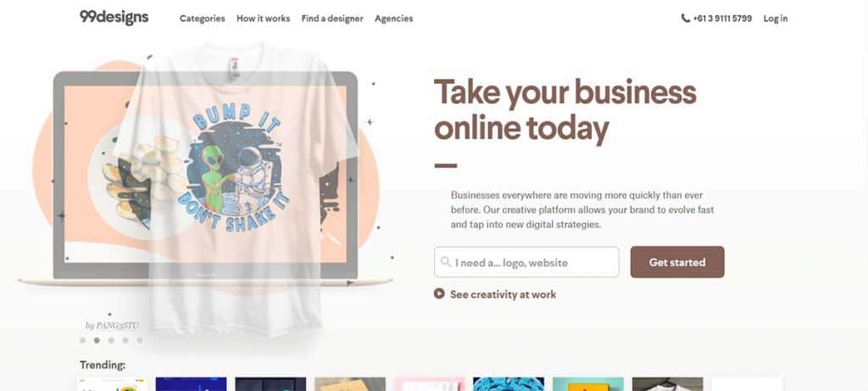Select the first carousel dot
The width and height of the screenshot is (868, 391).
pyautogui.click(x=83, y=341)
